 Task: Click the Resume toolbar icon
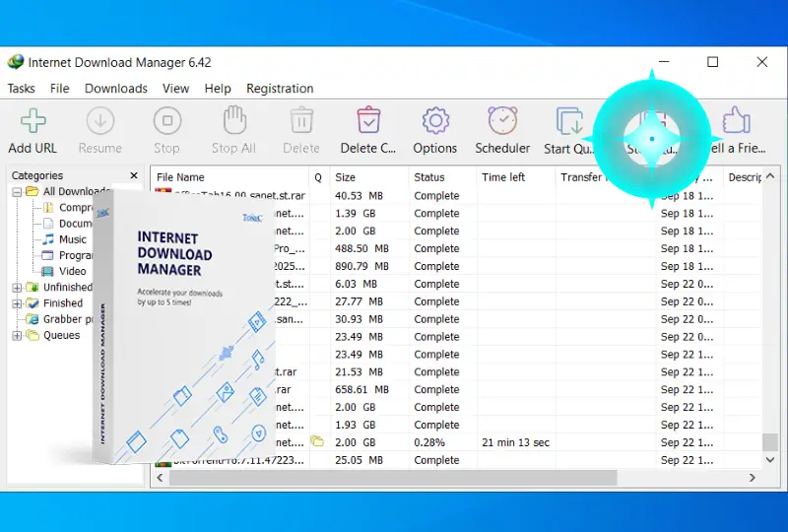click(x=100, y=120)
